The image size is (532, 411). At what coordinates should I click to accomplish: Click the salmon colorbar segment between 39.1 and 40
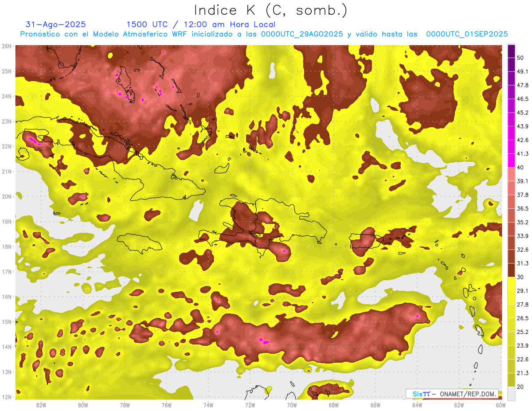pyautogui.click(x=512, y=174)
